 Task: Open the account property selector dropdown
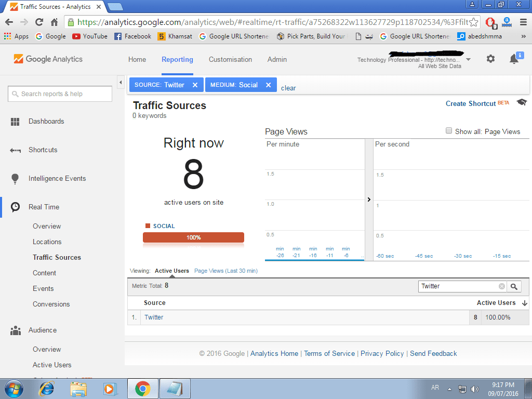(468, 60)
